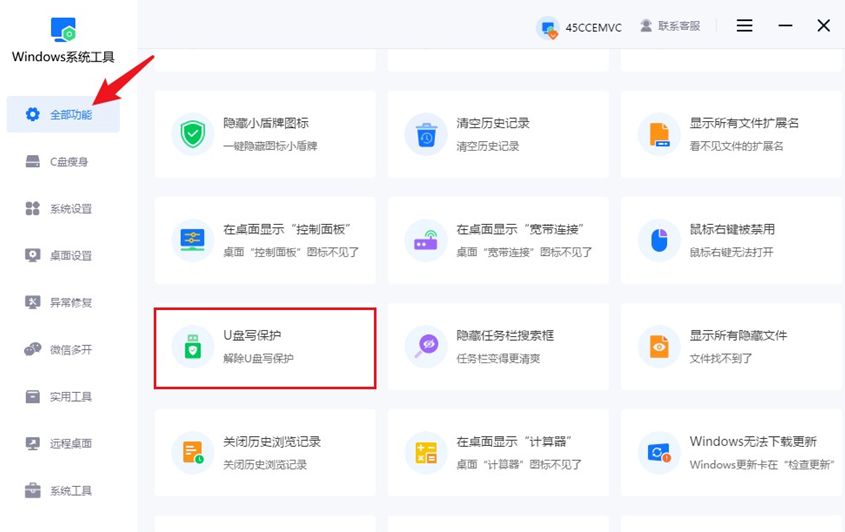
Task: Click the control panel monitor icon
Action: (193, 240)
